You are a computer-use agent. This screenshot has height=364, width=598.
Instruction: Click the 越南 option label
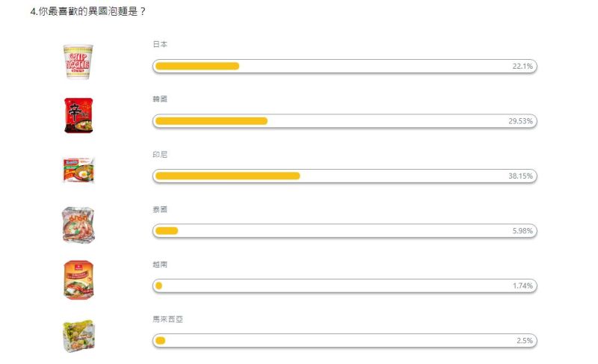click(x=160, y=264)
